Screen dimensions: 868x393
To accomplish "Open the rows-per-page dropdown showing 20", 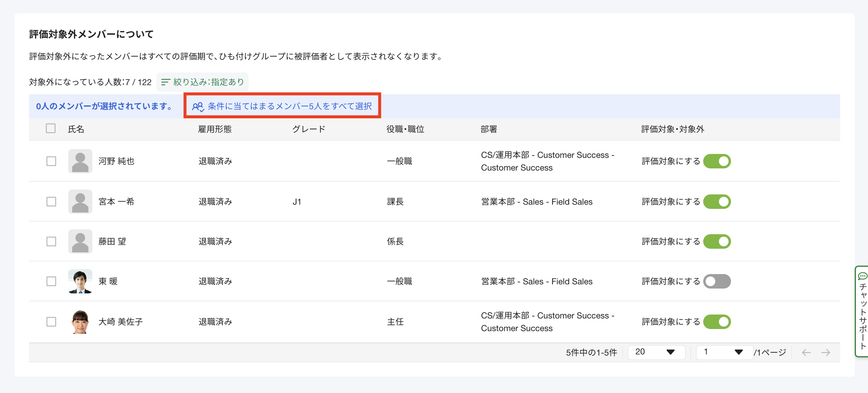I will 656,352.
